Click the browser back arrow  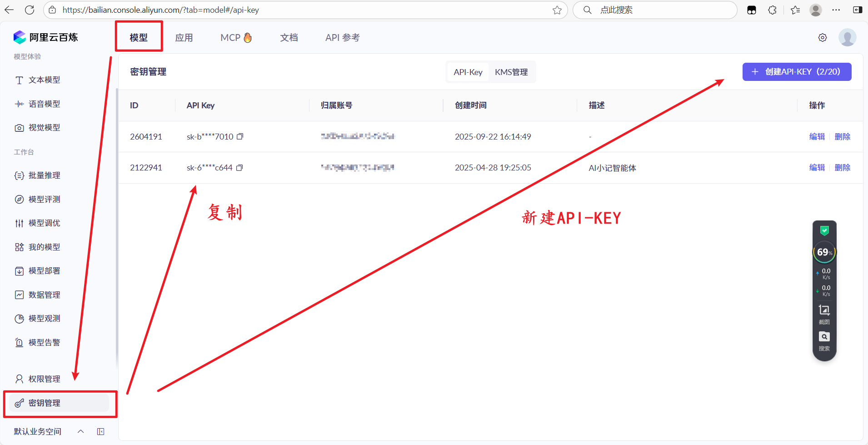(9, 10)
